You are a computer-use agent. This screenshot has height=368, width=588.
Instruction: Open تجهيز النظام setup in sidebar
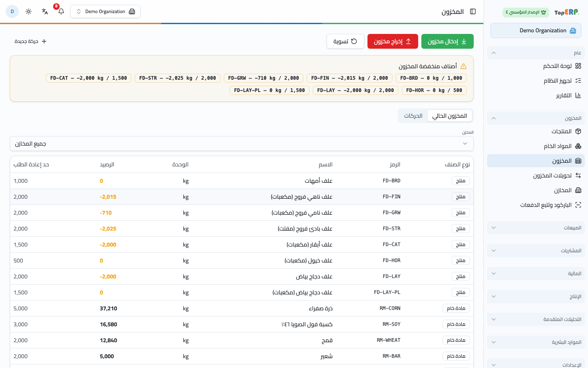pos(536,81)
